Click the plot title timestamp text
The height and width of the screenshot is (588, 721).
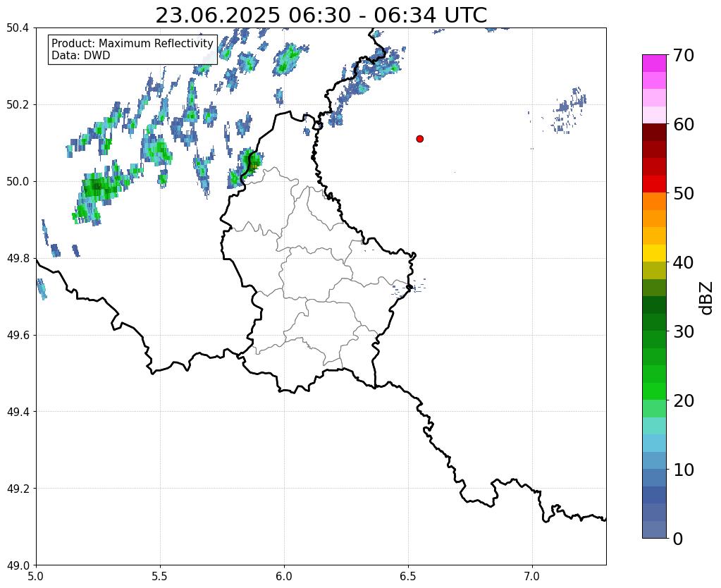pyautogui.click(x=321, y=16)
